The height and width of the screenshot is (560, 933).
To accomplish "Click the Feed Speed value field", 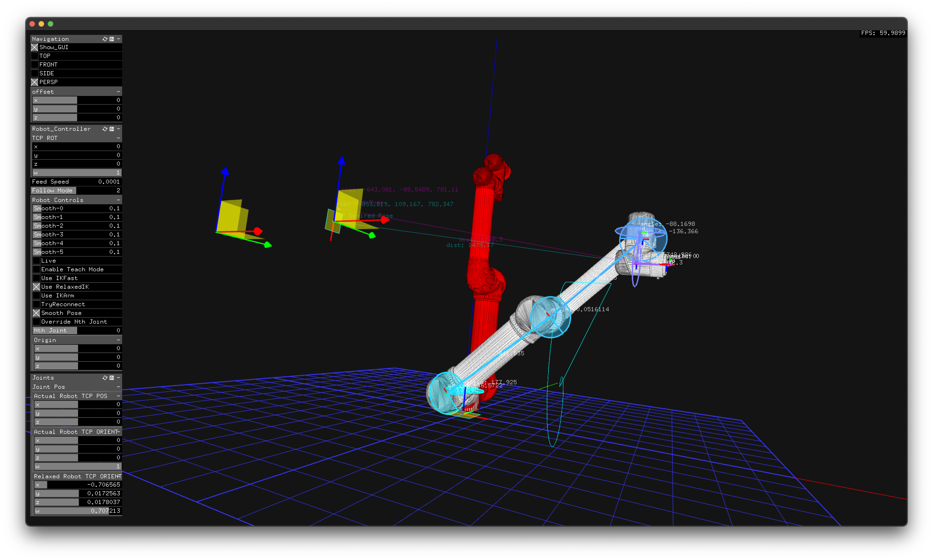I will (109, 182).
